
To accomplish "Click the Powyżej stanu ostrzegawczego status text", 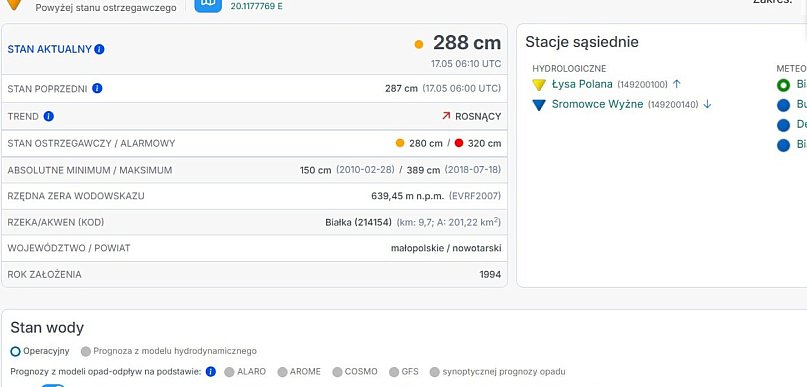I will tap(106, 8).
